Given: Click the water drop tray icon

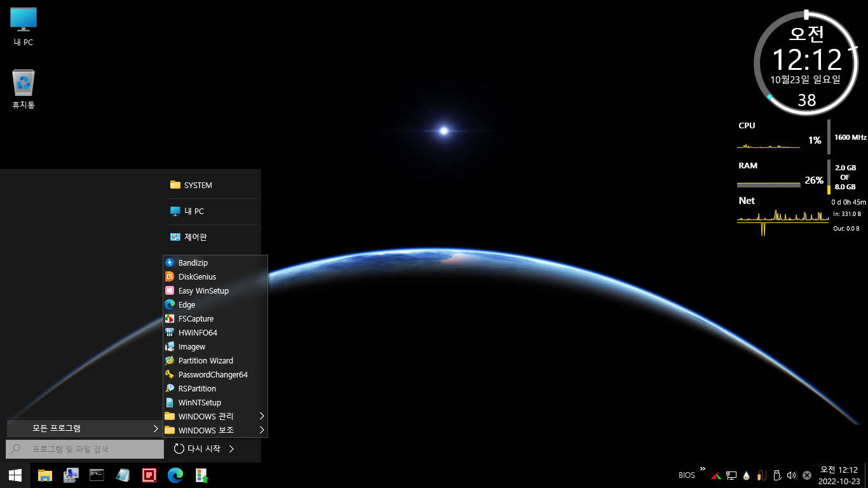Looking at the screenshot, I should coord(747,475).
